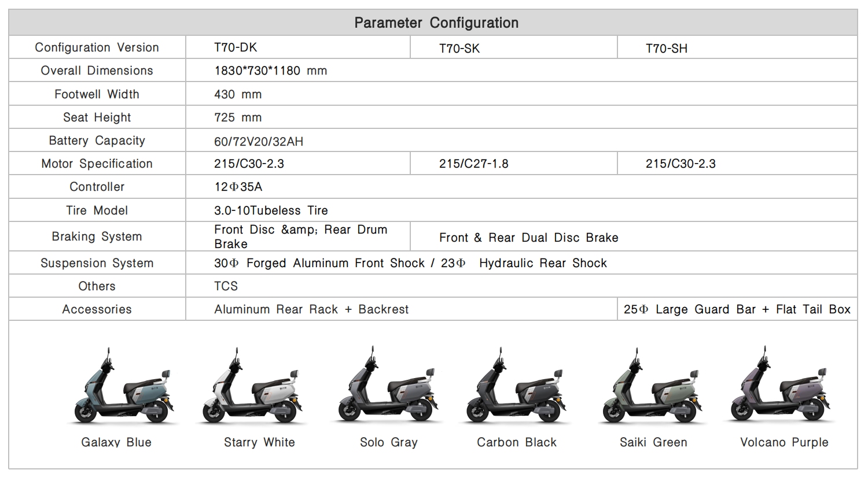Select the TCS value cell
Image resolution: width=868 pixels, height=481 pixels.
click(521, 286)
